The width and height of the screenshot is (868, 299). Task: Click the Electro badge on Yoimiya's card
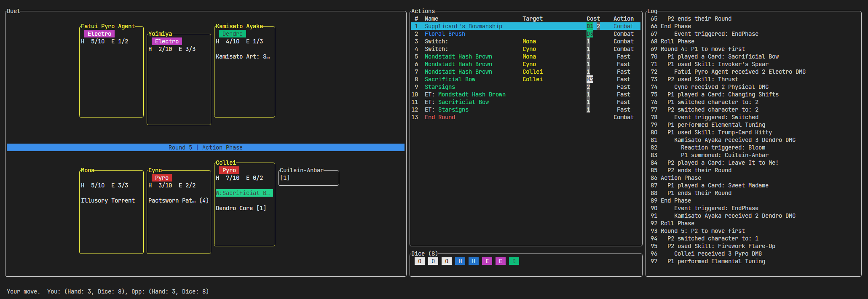coord(167,41)
